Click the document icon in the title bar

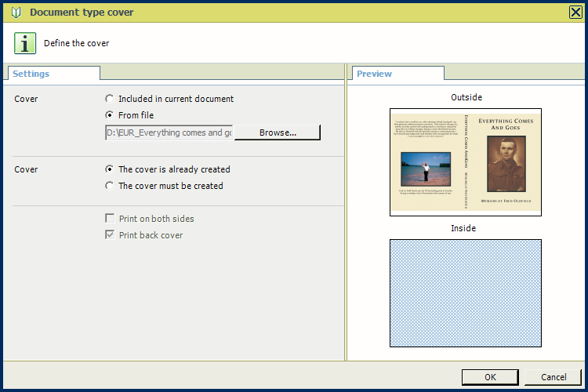pyautogui.click(x=16, y=12)
